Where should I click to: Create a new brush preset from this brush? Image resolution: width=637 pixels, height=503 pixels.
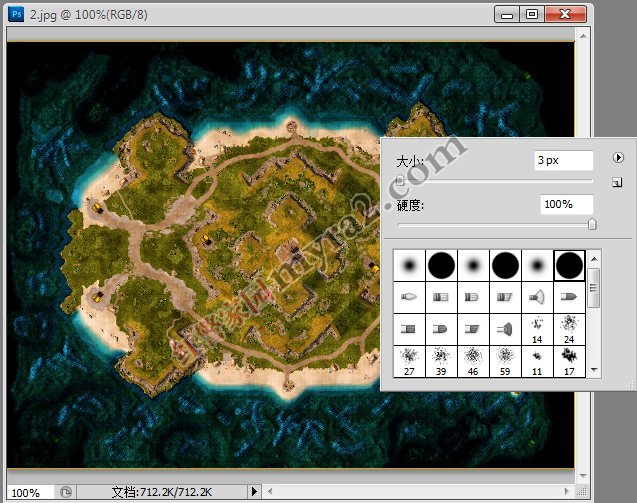pyautogui.click(x=617, y=182)
